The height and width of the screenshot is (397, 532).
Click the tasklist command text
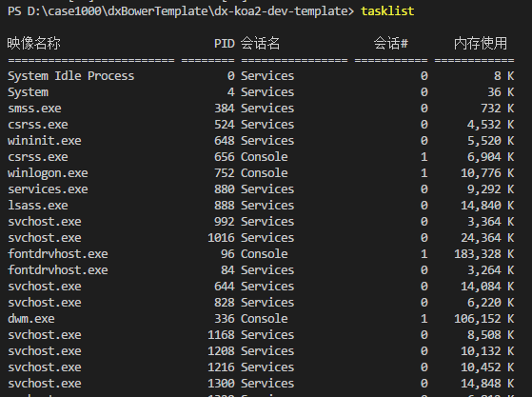[387, 10]
